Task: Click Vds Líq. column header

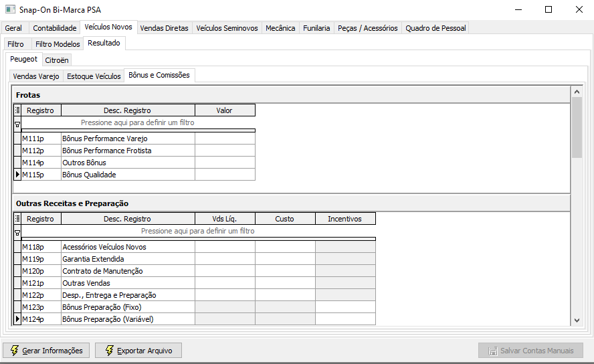Action: pyautogui.click(x=225, y=219)
